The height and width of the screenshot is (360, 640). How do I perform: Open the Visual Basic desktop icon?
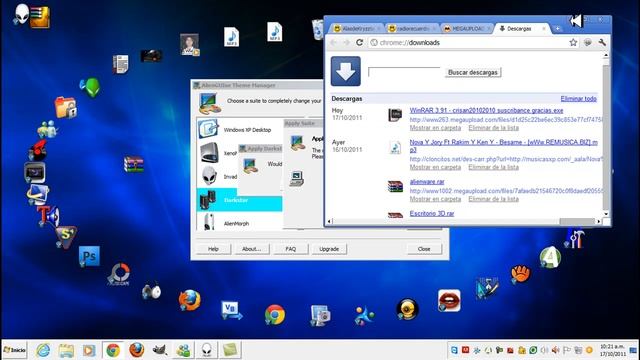pyautogui.click(x=231, y=311)
